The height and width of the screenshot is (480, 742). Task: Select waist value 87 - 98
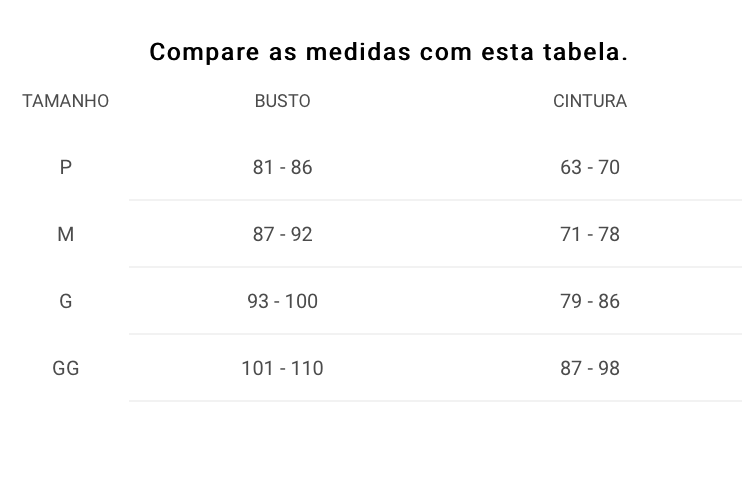pyautogui.click(x=590, y=368)
